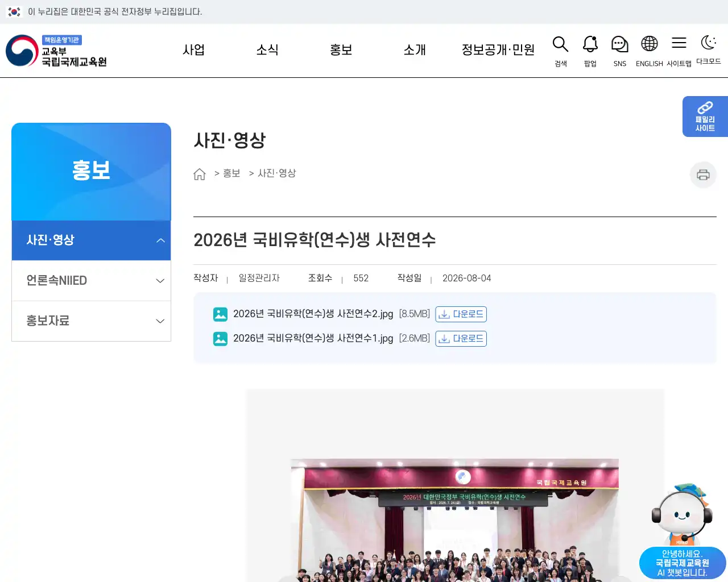Click the 국립국제교육원 logo

coord(56,51)
